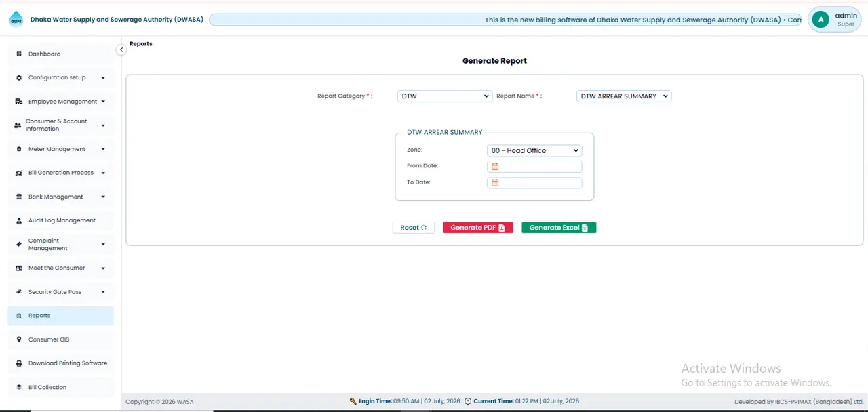868x412 pixels.
Task: Open the Zone dropdown
Action: [x=534, y=150]
